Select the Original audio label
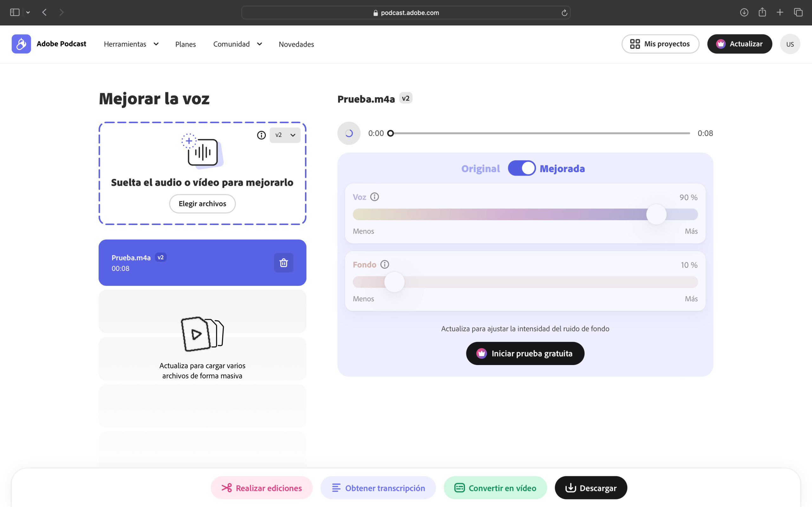812x507 pixels. (480, 169)
